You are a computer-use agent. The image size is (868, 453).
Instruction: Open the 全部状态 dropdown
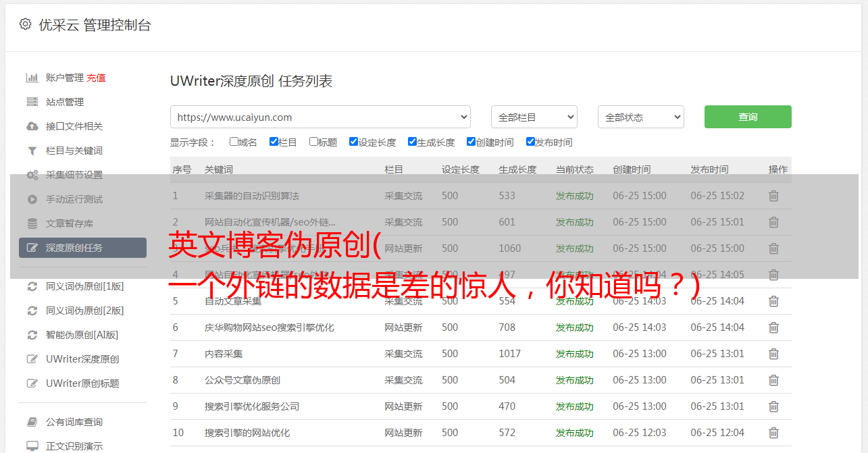(x=640, y=117)
